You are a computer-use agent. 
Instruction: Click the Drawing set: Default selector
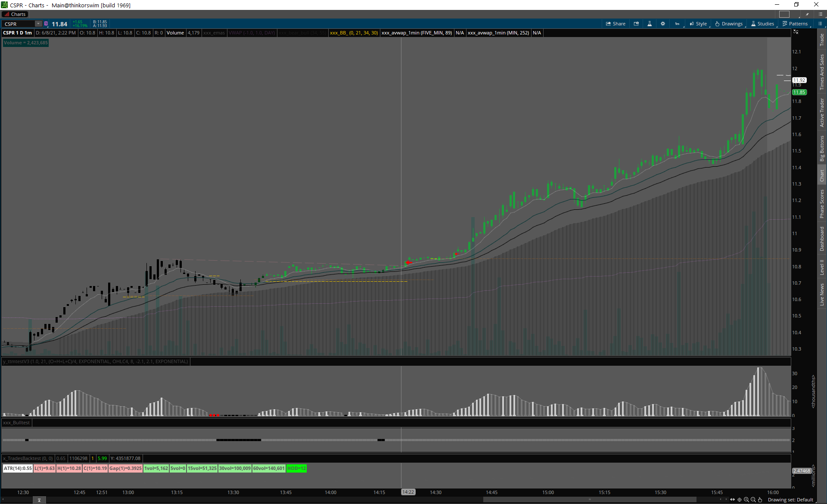tap(790, 500)
